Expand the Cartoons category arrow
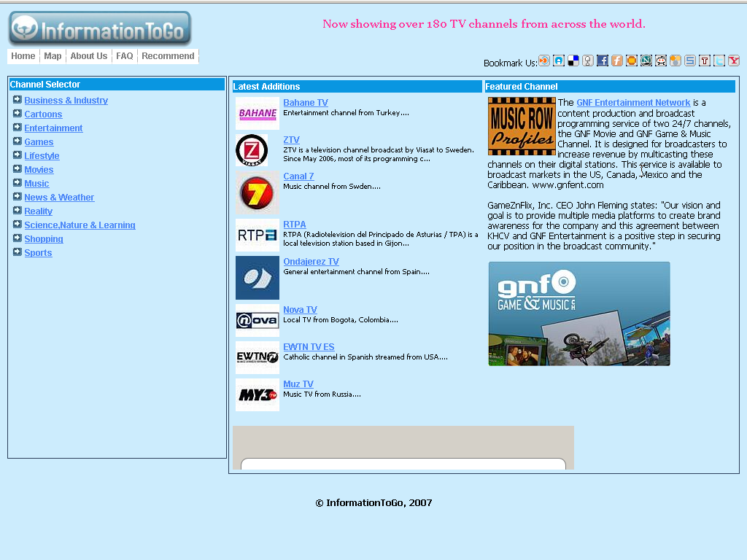Viewport: 747px width, 560px height. pos(18,113)
